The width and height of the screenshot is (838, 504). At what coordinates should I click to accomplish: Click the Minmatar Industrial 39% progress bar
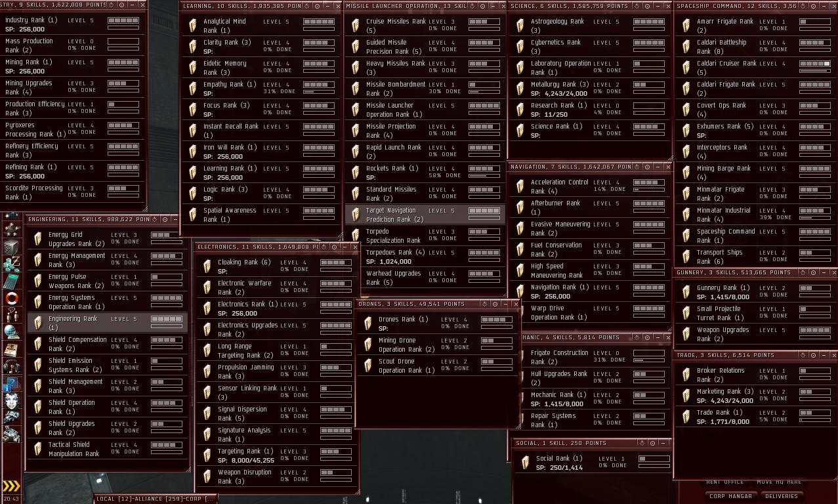[x=815, y=218]
